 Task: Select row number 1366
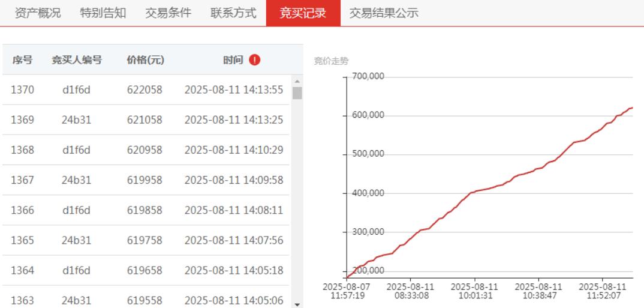[x=23, y=210]
